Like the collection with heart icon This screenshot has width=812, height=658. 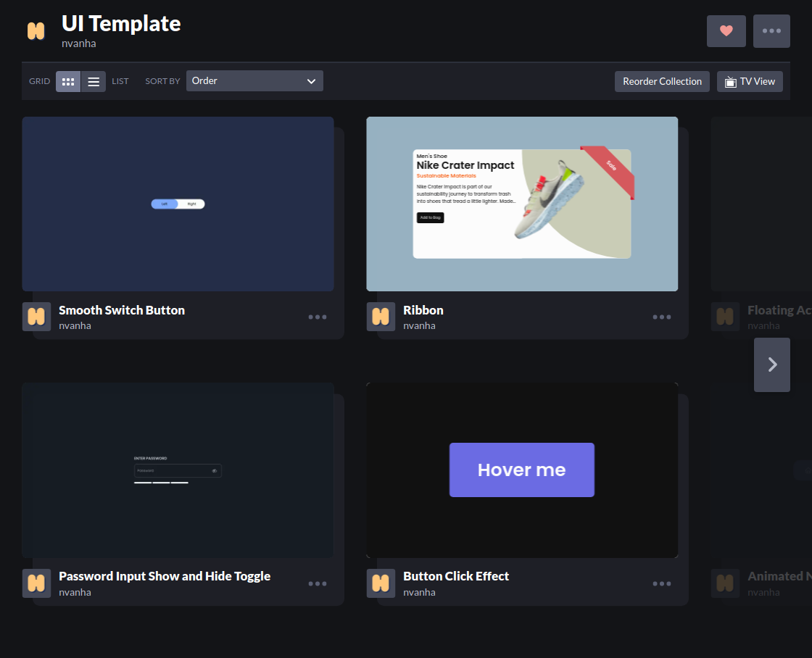pyautogui.click(x=726, y=31)
